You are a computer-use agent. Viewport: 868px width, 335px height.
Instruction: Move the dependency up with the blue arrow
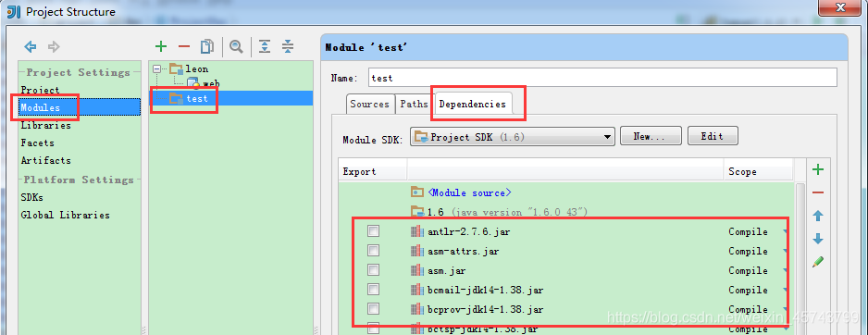(818, 216)
